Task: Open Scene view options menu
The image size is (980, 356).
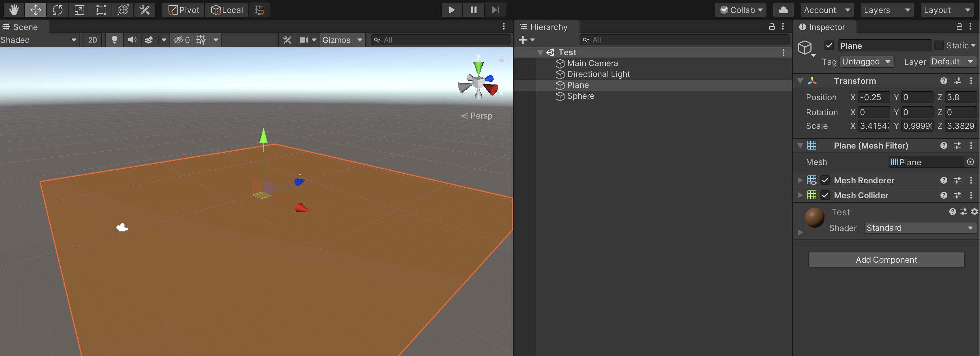Action: point(504,27)
